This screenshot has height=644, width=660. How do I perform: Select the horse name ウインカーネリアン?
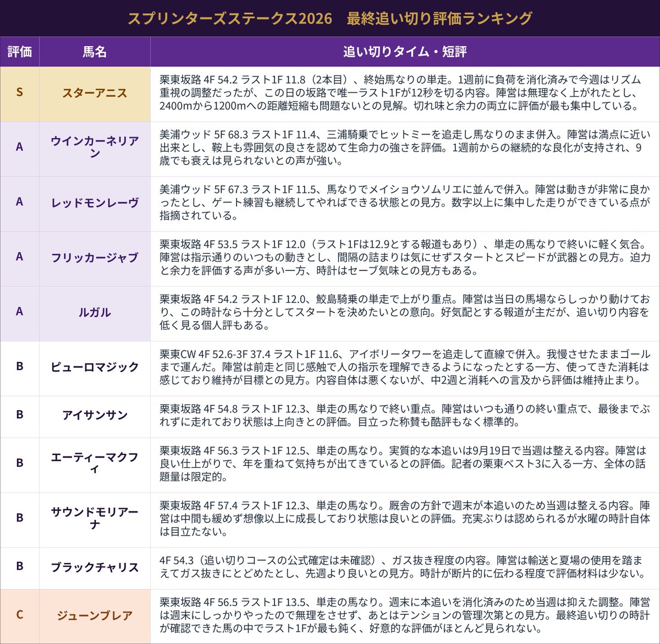95,147
